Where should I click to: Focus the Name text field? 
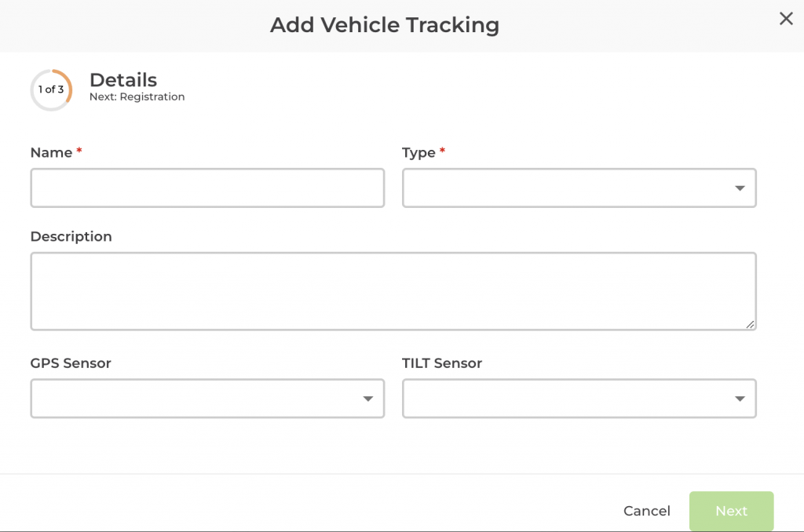207,188
